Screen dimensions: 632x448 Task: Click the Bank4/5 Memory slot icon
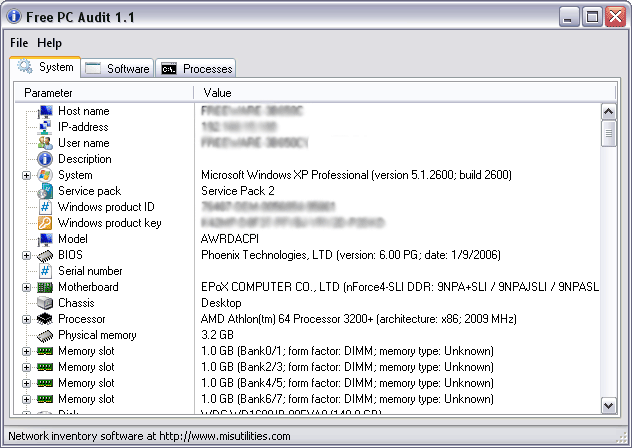[45, 383]
